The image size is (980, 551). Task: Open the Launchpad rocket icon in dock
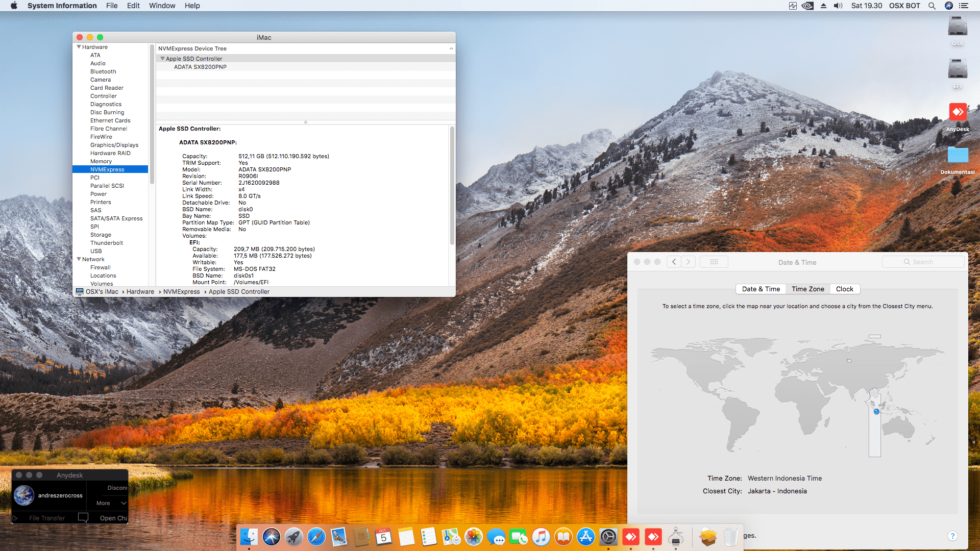coord(294,537)
